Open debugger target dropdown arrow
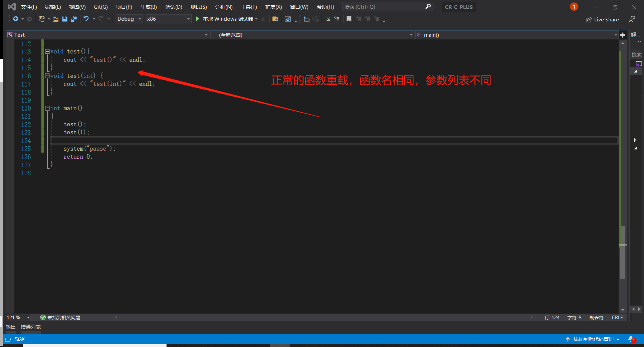Image resolution: width=644 pixels, height=347 pixels. pos(256,19)
